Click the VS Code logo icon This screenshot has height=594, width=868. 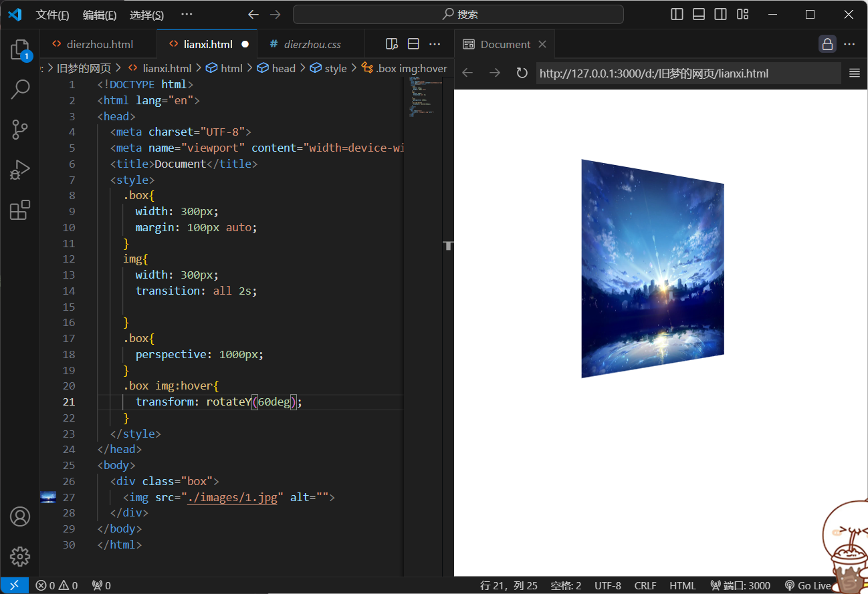click(15, 14)
